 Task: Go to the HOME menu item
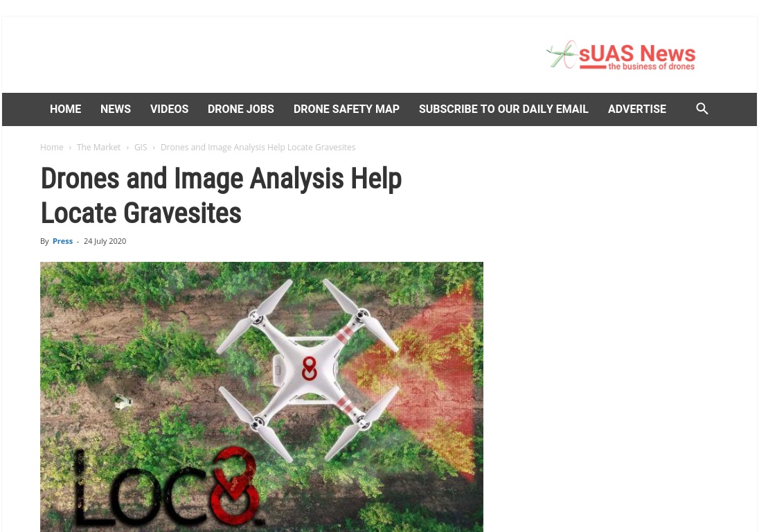(65, 109)
